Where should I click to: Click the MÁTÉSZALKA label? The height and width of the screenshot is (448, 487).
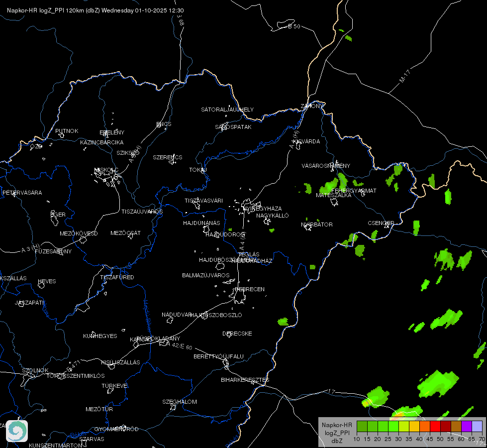pyautogui.click(x=334, y=195)
